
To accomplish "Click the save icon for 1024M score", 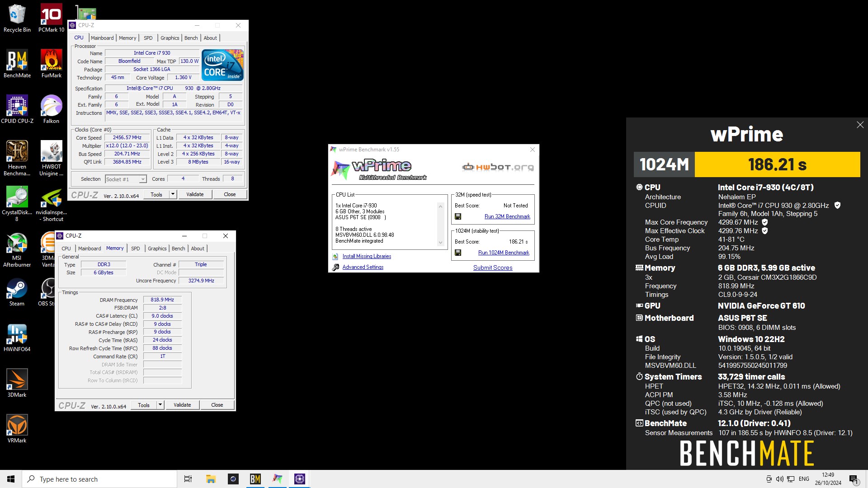I will pyautogui.click(x=458, y=253).
